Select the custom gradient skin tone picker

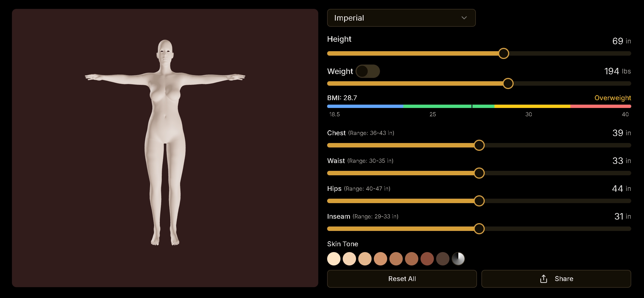point(459,259)
